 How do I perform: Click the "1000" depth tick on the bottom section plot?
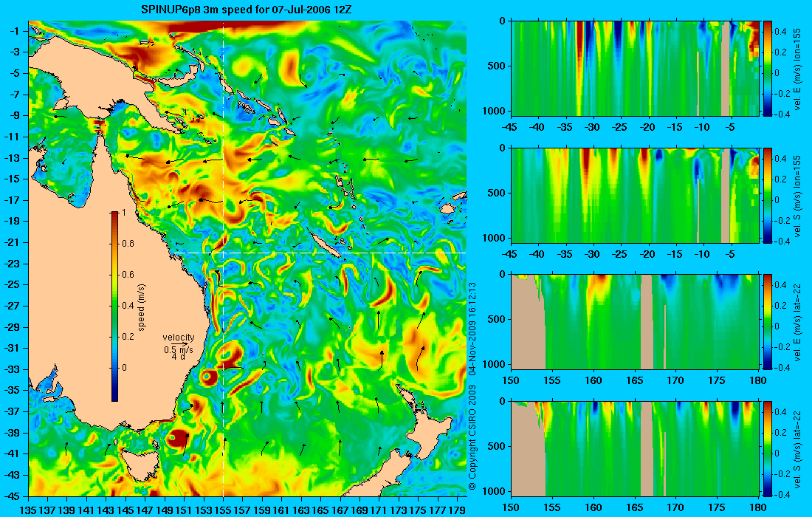pos(495,492)
